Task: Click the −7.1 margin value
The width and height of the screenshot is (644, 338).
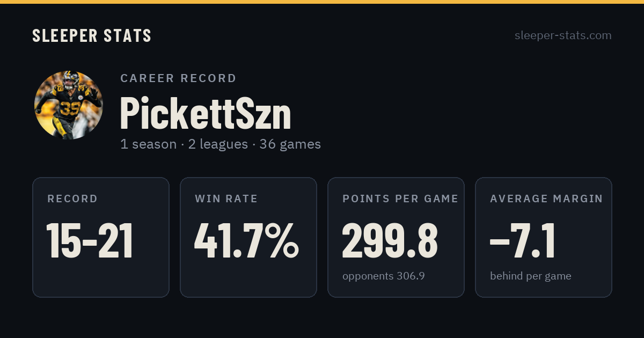Action: coord(523,241)
